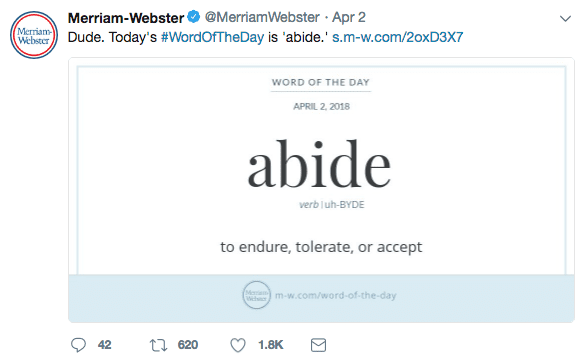Screen dimensions: 583x362
Task: Like the tweet with the heart icon
Action: (x=238, y=345)
